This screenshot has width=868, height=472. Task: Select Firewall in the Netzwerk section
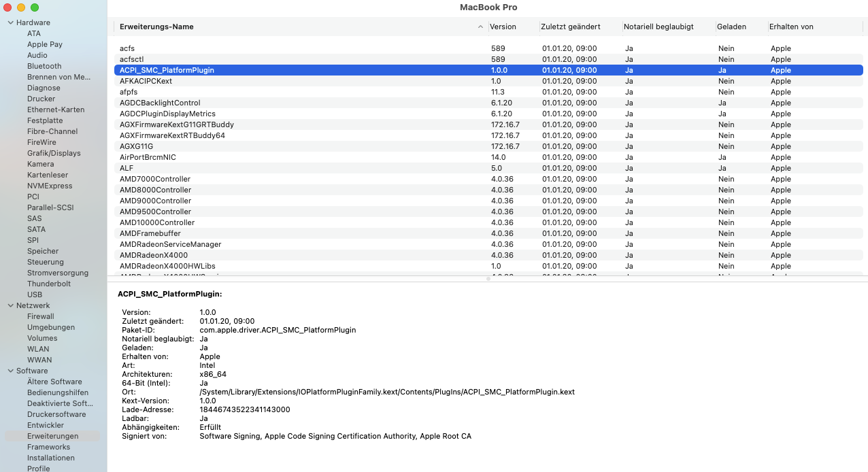(41, 316)
